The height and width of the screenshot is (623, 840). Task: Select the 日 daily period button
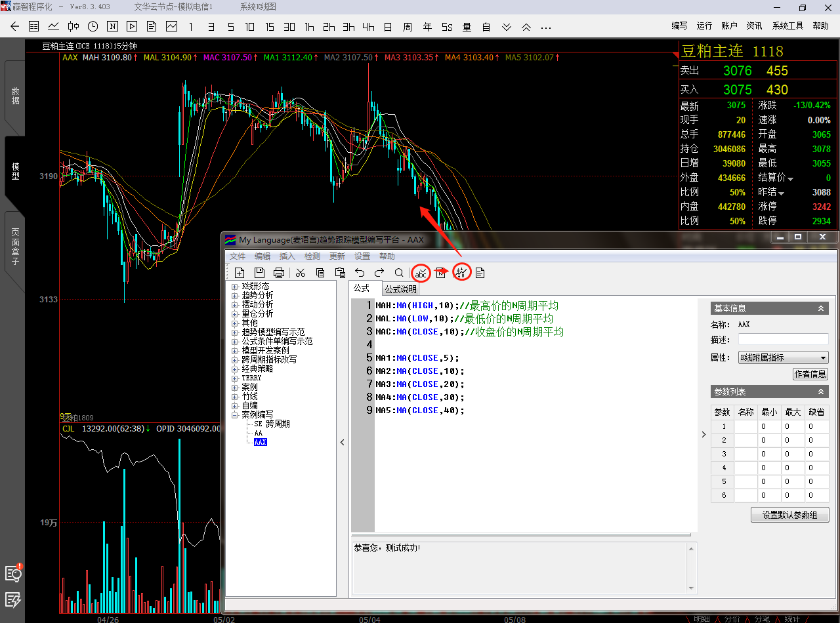[x=388, y=27]
